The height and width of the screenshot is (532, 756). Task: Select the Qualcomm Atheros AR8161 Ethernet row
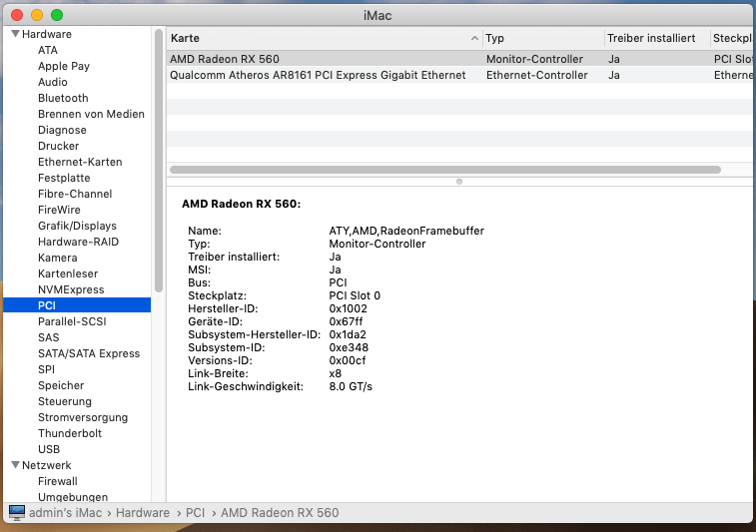(x=459, y=75)
